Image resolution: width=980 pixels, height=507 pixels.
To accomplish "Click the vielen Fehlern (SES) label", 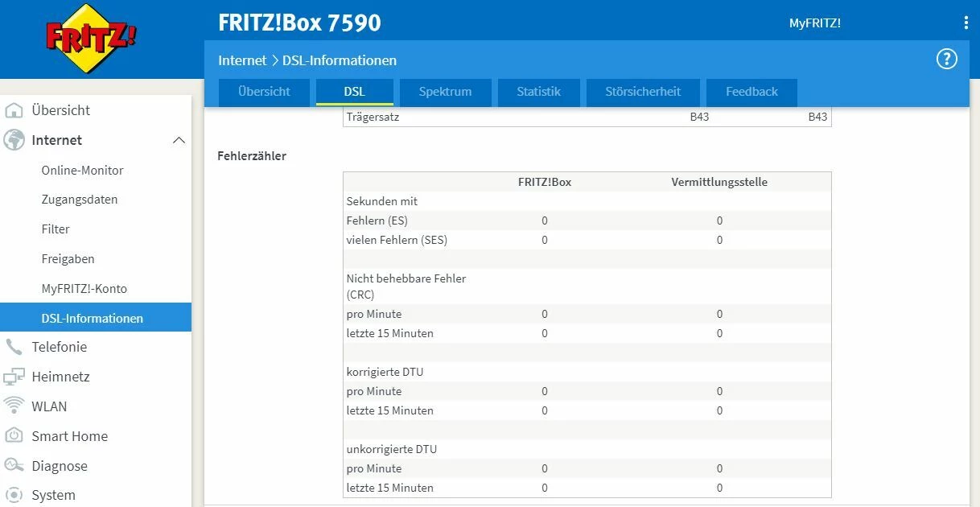I will tap(397, 240).
